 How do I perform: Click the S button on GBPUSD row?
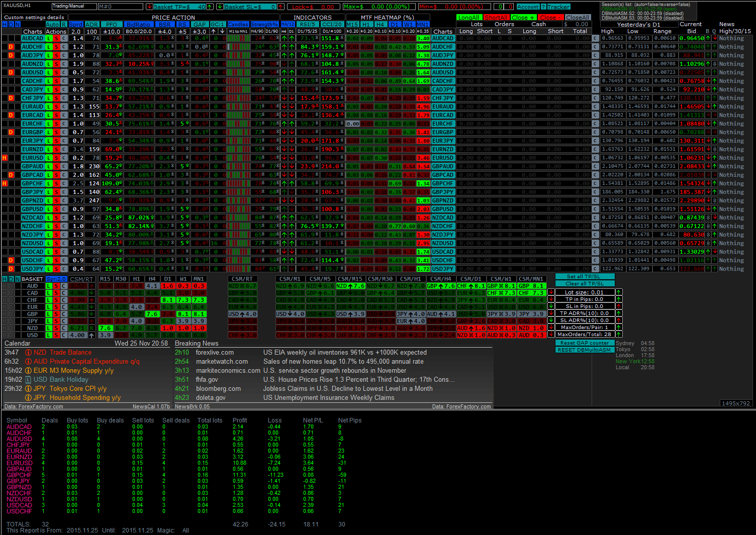click(57, 209)
